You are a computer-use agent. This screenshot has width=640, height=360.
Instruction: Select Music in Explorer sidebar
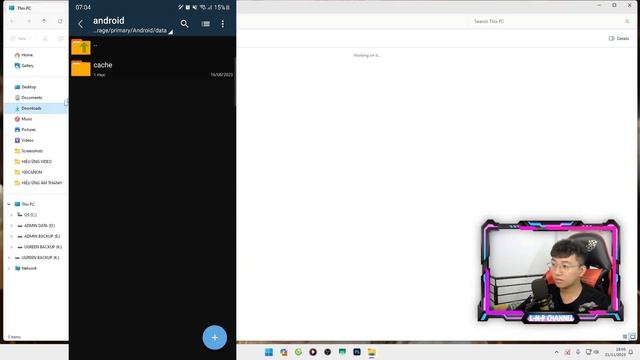coord(23,119)
